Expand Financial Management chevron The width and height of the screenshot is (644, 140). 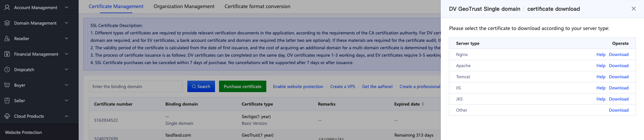point(66,54)
